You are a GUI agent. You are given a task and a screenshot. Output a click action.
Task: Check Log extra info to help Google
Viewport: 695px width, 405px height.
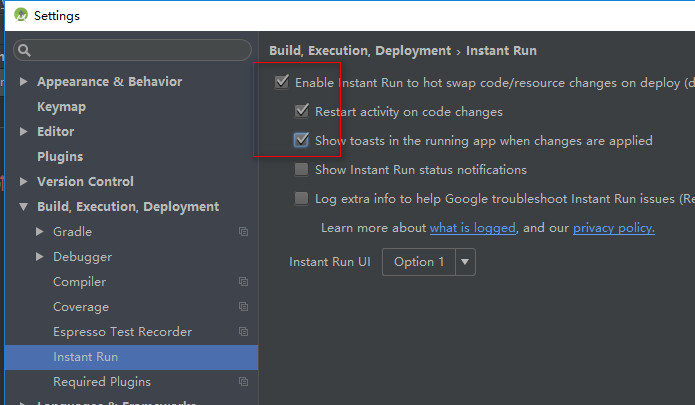pos(301,198)
